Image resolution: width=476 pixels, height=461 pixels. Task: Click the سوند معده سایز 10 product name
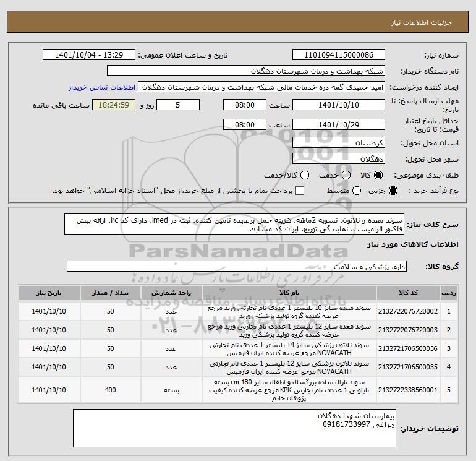pos(289,312)
